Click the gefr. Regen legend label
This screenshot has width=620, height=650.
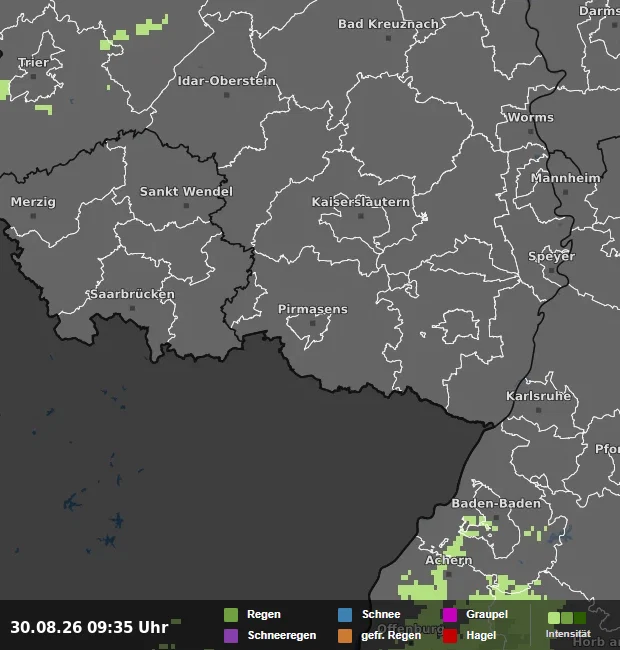coord(391,635)
